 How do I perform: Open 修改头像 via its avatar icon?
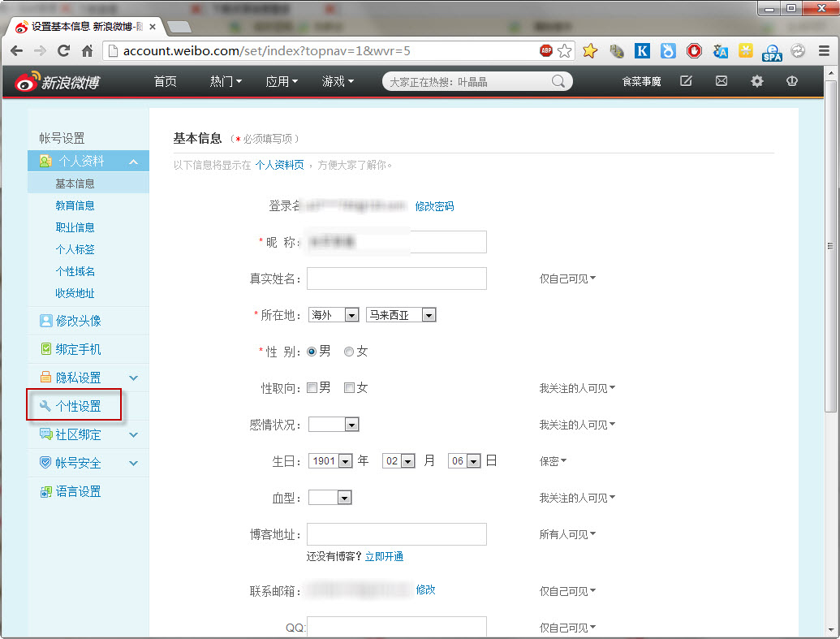45,320
